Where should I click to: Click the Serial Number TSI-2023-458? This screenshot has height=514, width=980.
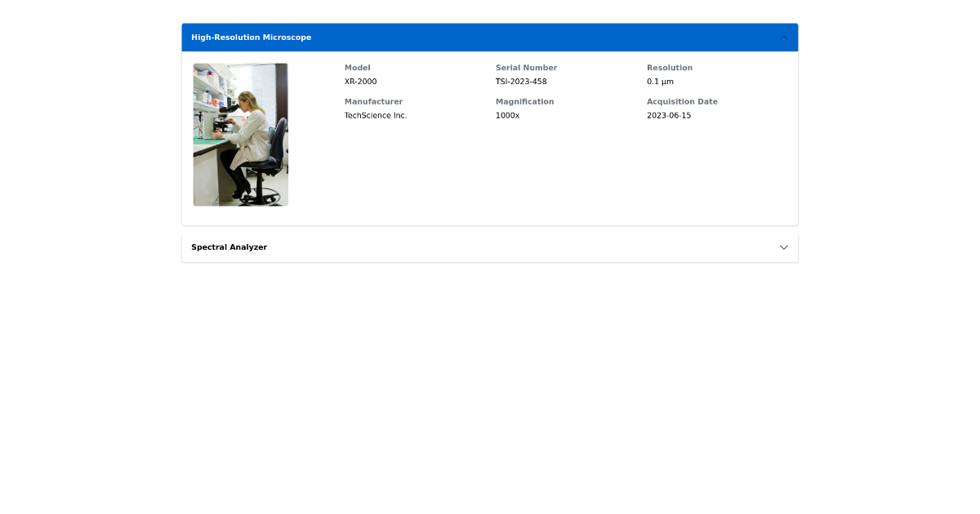pos(521,82)
